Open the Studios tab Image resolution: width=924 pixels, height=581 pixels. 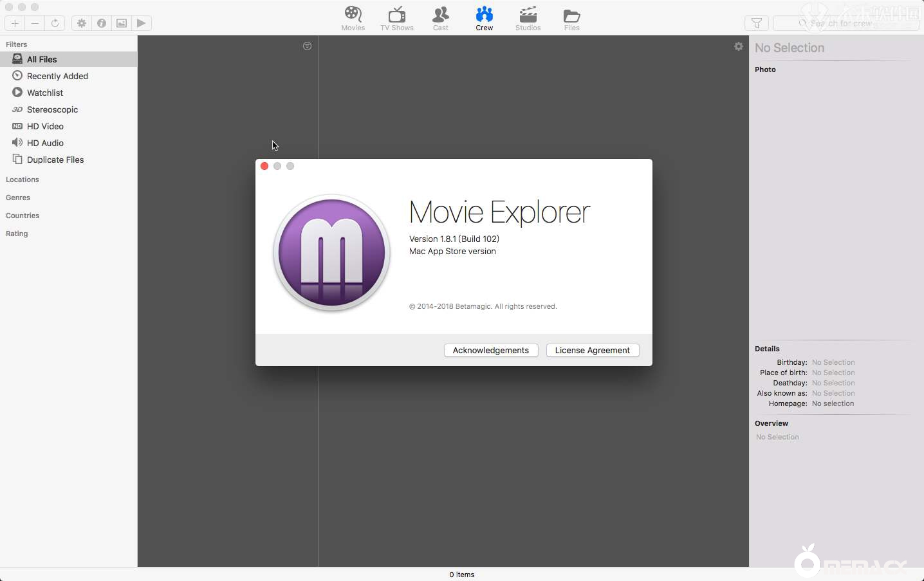(x=528, y=19)
